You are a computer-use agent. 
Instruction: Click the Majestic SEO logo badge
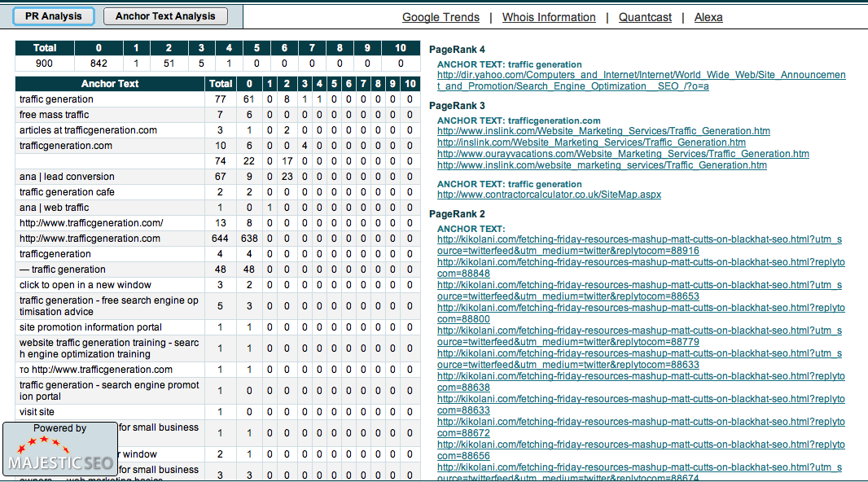(59, 449)
